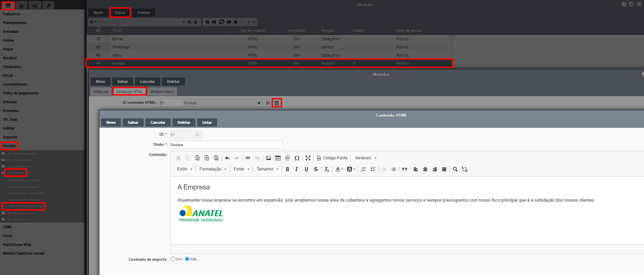The width and height of the screenshot is (644, 275).
Task: Open the wrench tools tab in sidebar
Action: [48, 5]
